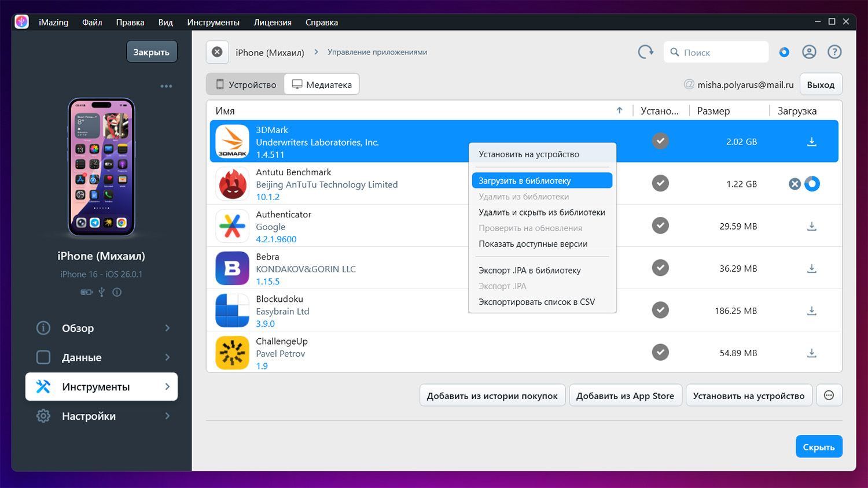Toggle installed checkmark for Blockudoku
Viewport: 868px width, 488px height.
[x=660, y=310]
